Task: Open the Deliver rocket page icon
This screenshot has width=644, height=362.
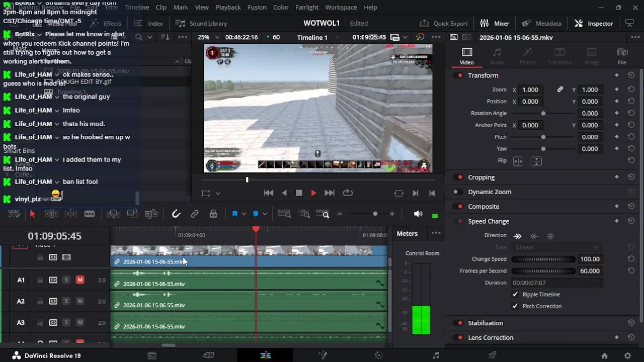Action: (x=493, y=355)
